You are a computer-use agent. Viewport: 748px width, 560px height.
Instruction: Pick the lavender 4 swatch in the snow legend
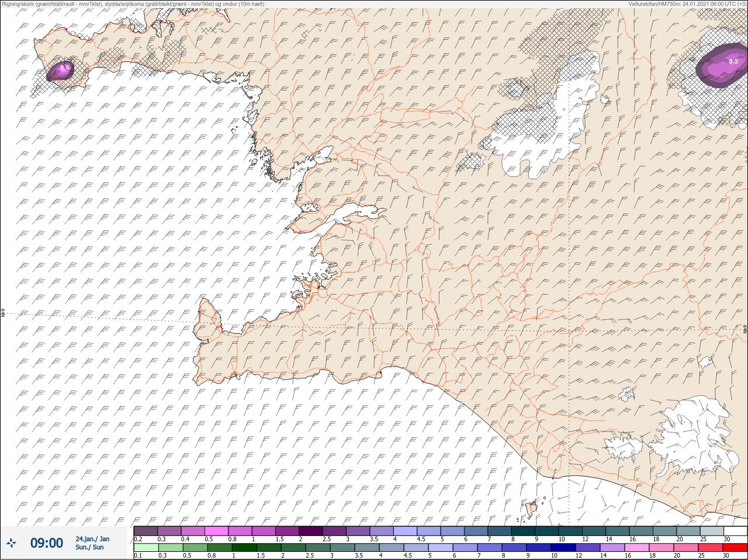click(406, 531)
